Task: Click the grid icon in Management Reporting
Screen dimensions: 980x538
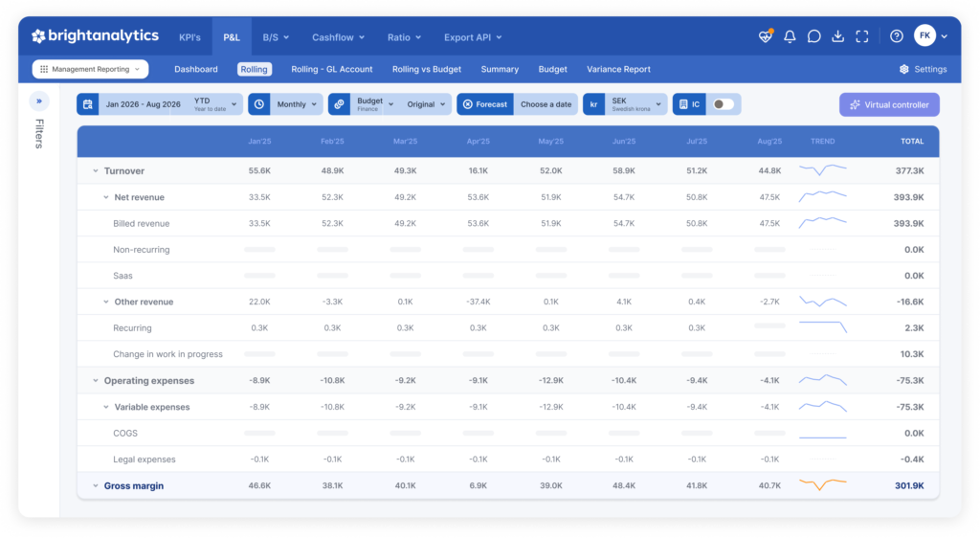Action: click(44, 69)
